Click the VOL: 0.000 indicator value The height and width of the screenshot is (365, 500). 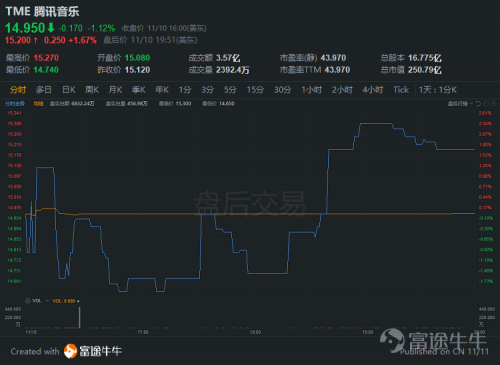click(64, 301)
